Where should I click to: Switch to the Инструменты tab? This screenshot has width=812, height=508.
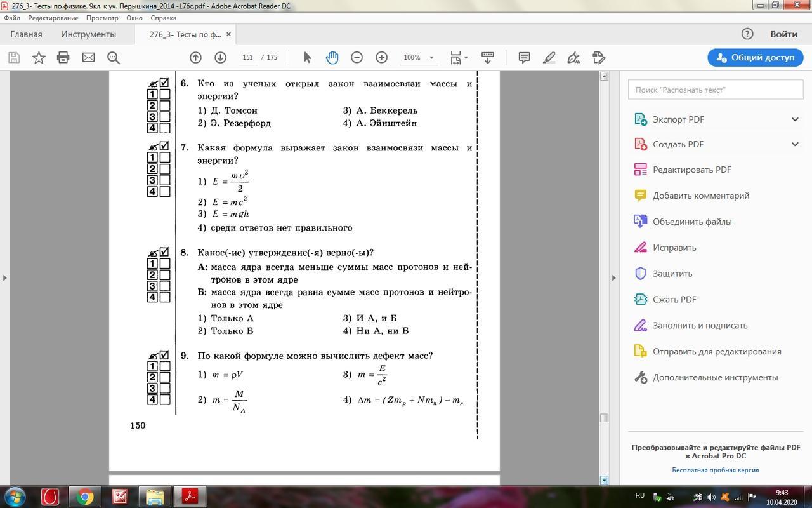[88, 34]
